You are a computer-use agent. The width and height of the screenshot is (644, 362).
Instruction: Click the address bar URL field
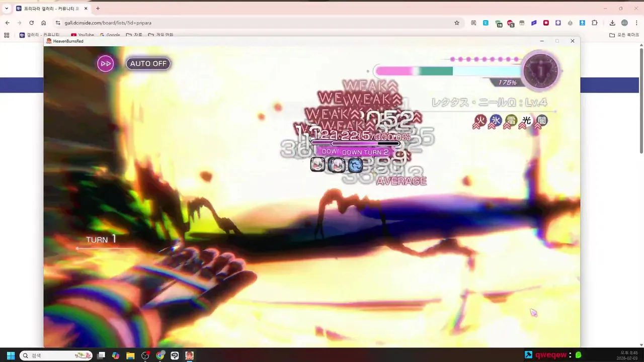tap(257, 23)
